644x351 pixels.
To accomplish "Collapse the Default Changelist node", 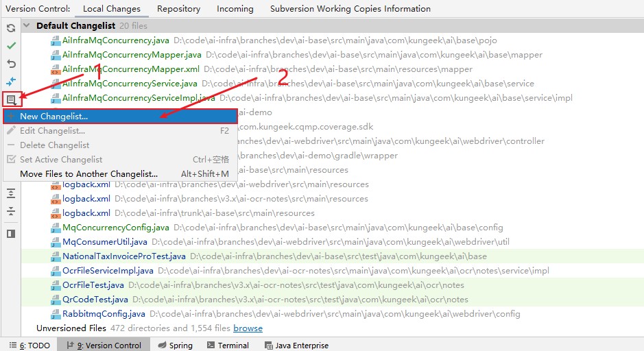I will click(27, 26).
